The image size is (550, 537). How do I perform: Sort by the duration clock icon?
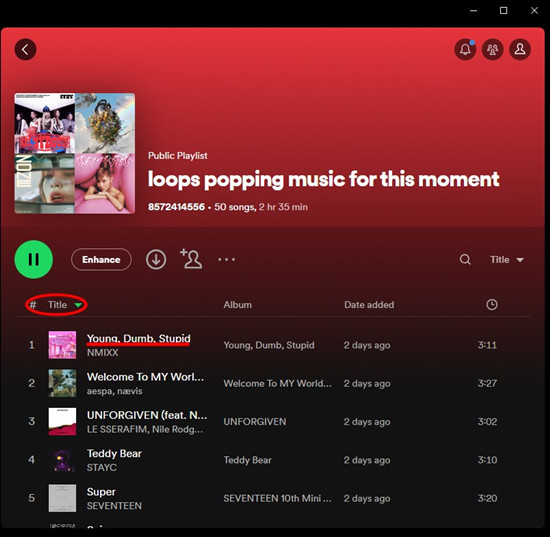(492, 304)
